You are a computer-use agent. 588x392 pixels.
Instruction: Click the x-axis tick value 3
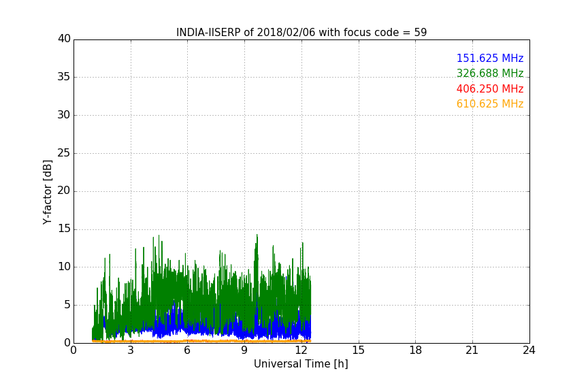131,350
